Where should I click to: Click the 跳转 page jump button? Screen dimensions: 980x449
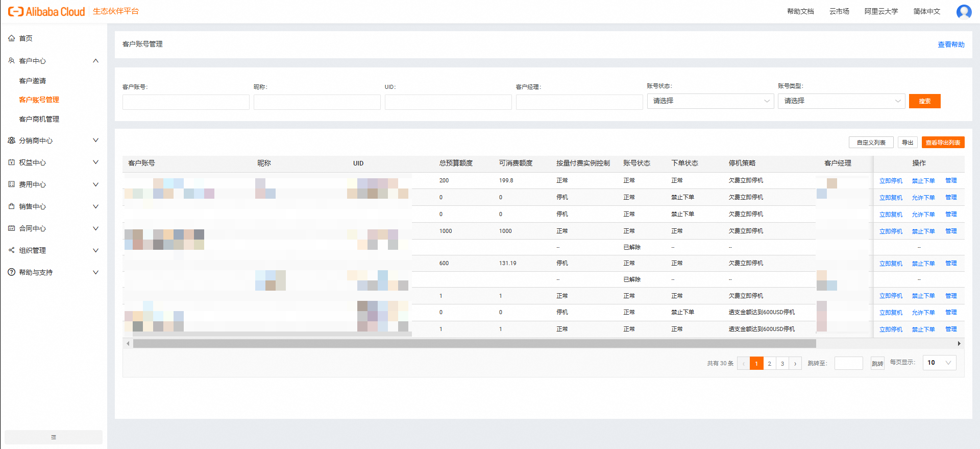pos(877,363)
